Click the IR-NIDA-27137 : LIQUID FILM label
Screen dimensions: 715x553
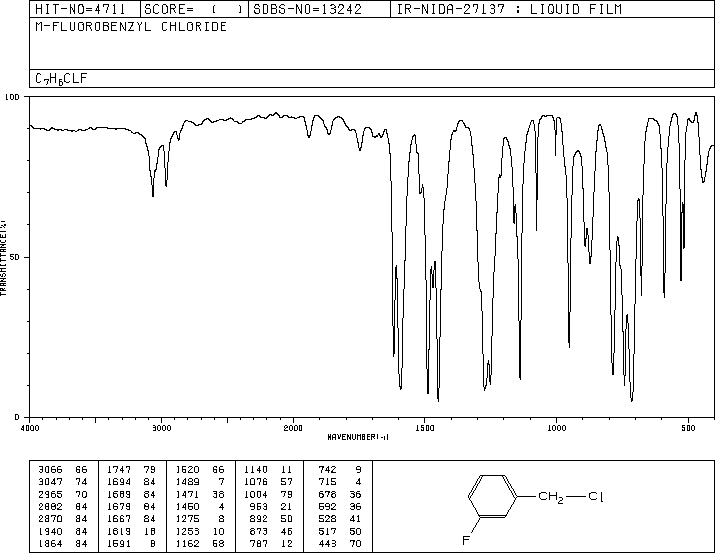[509, 9]
